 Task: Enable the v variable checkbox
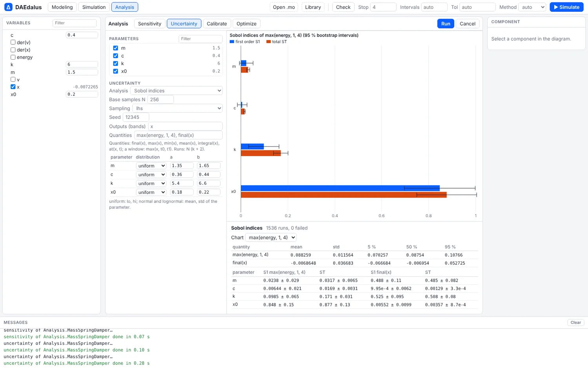[13, 79]
